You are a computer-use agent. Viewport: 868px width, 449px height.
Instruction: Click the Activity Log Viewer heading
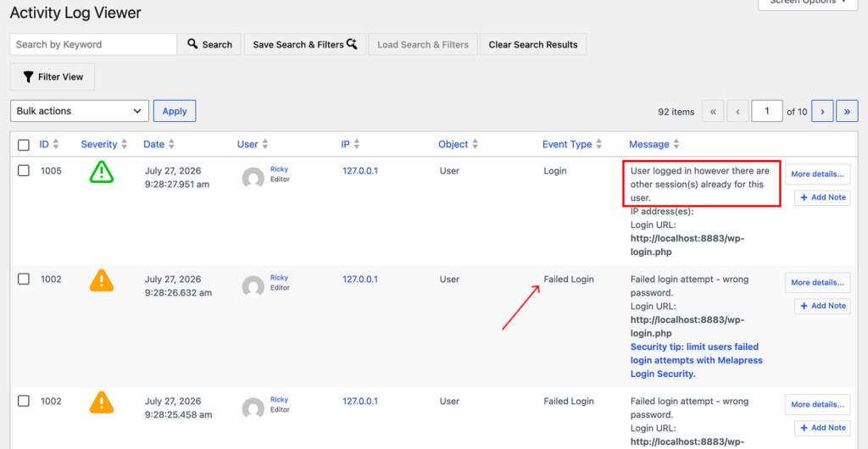point(75,14)
